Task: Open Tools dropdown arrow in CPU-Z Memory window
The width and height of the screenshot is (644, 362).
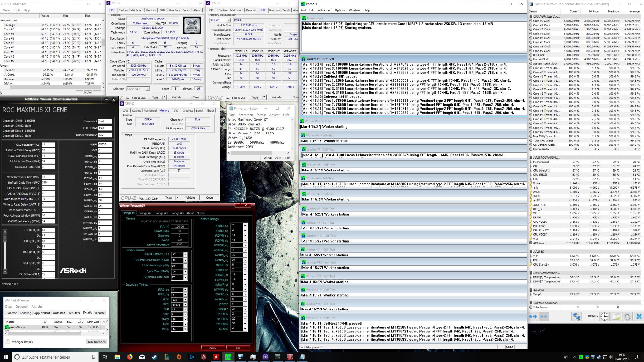Action: tap(178, 198)
